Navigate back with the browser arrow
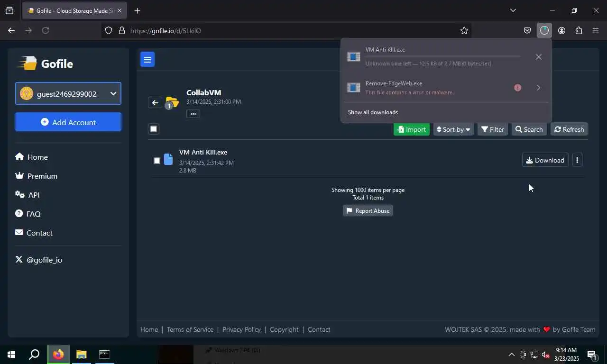Screen dimensions: 607x364 11,30
